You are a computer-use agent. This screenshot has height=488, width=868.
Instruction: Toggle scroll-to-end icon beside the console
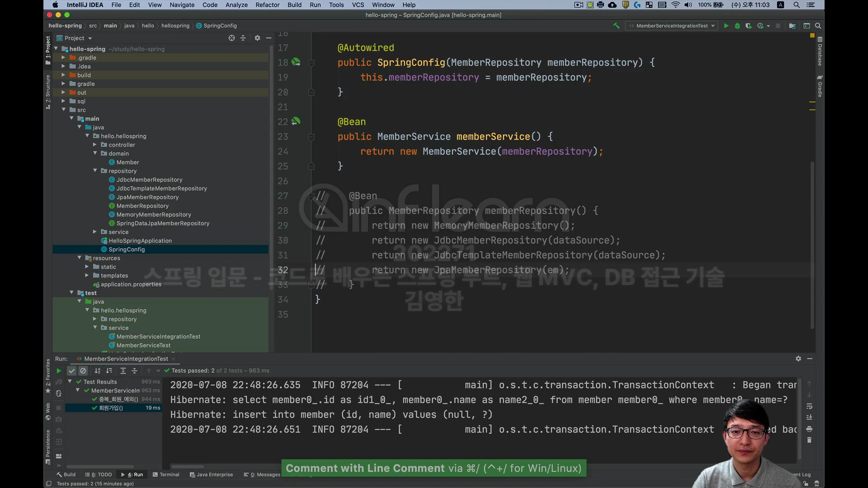[x=809, y=417]
